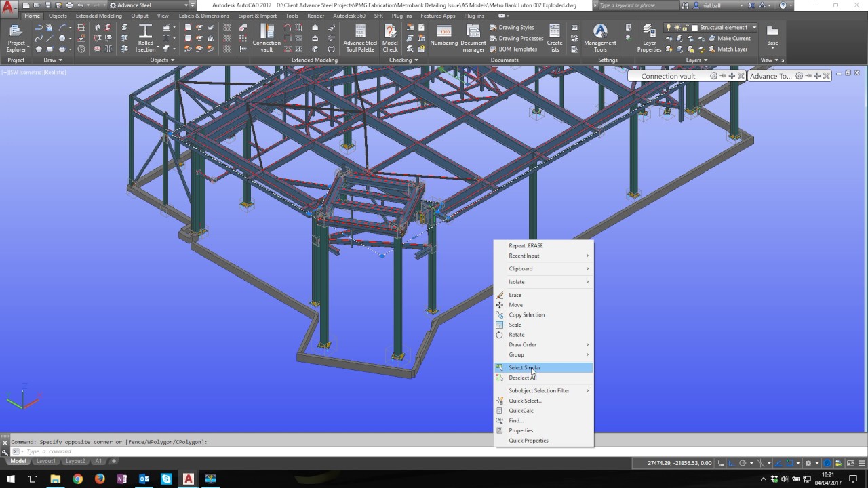Viewport: 868px width, 488px height.
Task: Click the Save icon in quick access toolbar
Action: (47, 5)
